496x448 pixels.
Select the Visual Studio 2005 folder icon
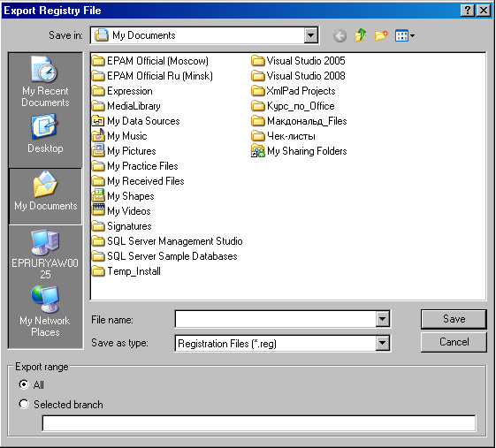click(258, 61)
